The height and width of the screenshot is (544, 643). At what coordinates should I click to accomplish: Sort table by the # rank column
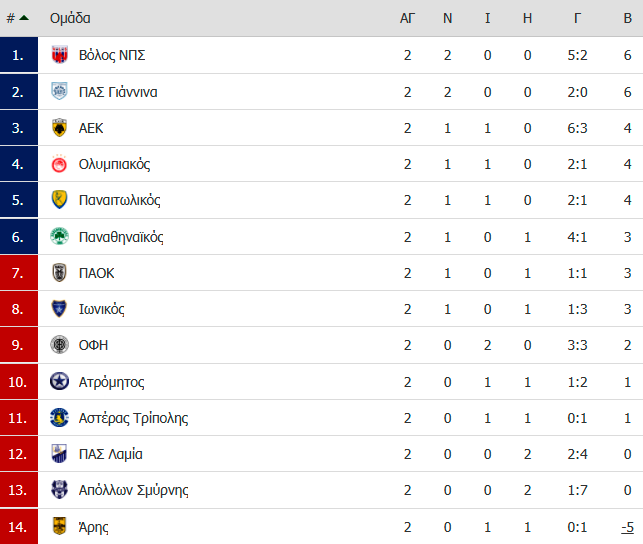18,18
